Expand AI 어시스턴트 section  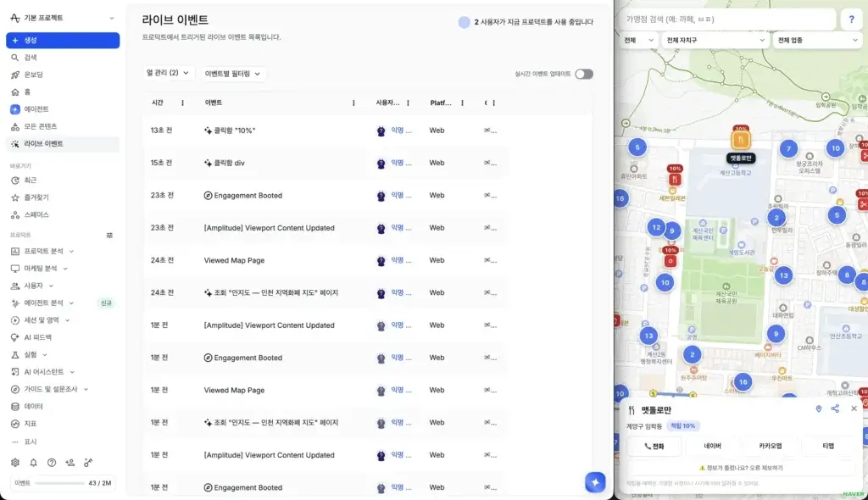pos(44,372)
